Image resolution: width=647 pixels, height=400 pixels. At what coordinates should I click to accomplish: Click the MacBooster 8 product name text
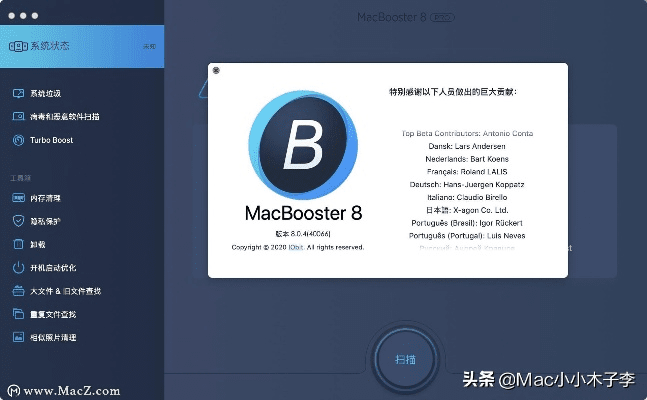[x=303, y=213]
